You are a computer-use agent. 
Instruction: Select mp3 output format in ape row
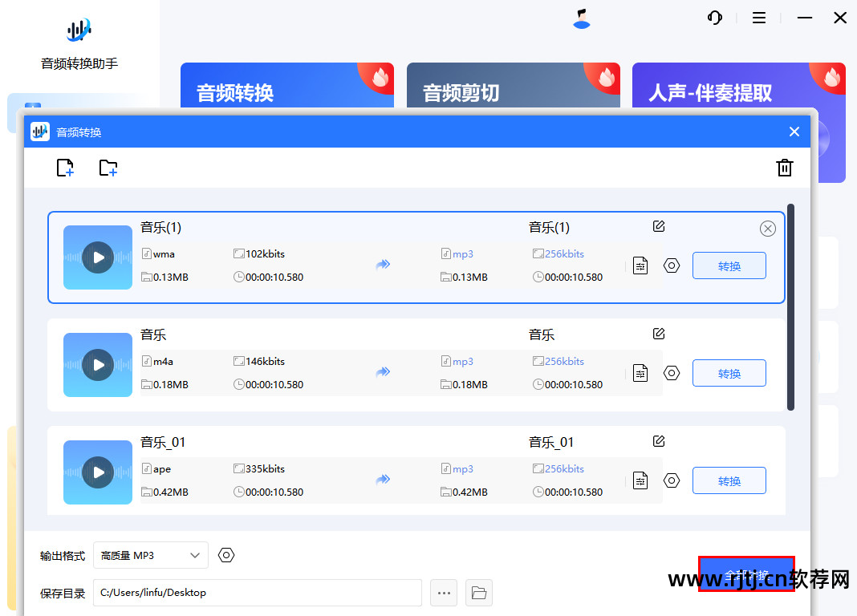pyautogui.click(x=457, y=469)
